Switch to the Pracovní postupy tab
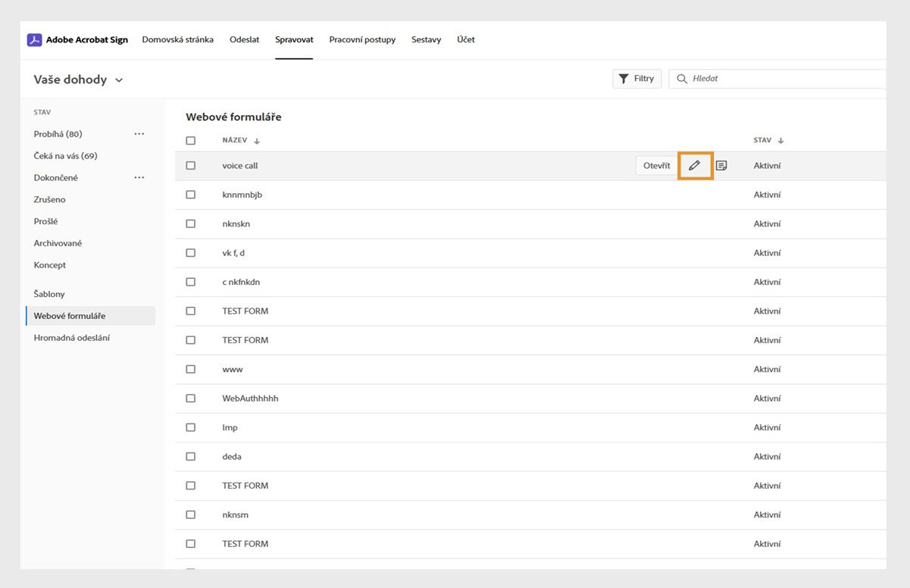The image size is (910, 588). (x=362, y=39)
